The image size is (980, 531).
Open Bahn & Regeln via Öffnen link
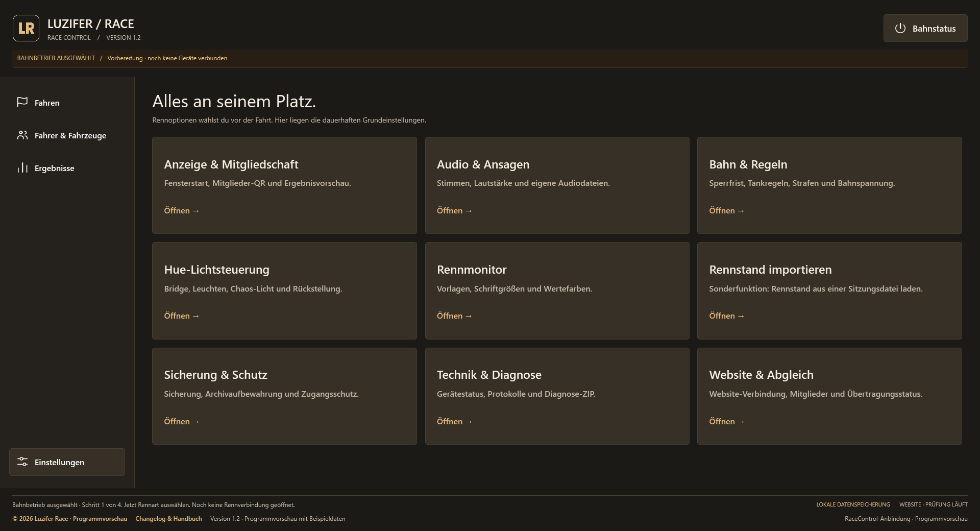tap(726, 210)
